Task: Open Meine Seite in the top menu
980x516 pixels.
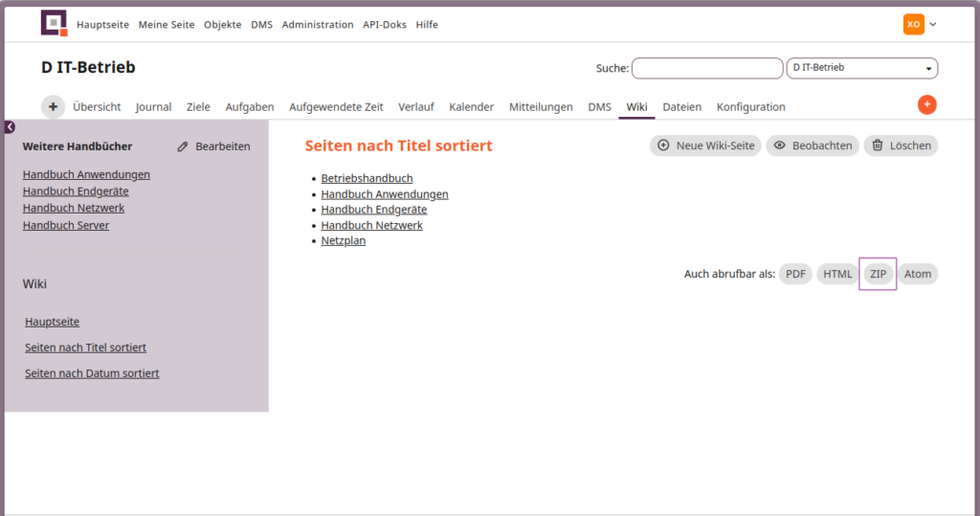Action: [x=167, y=24]
